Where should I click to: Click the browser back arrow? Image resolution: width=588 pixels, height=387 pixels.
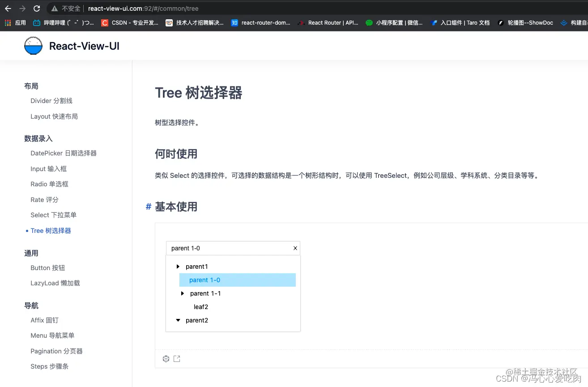[9, 8]
